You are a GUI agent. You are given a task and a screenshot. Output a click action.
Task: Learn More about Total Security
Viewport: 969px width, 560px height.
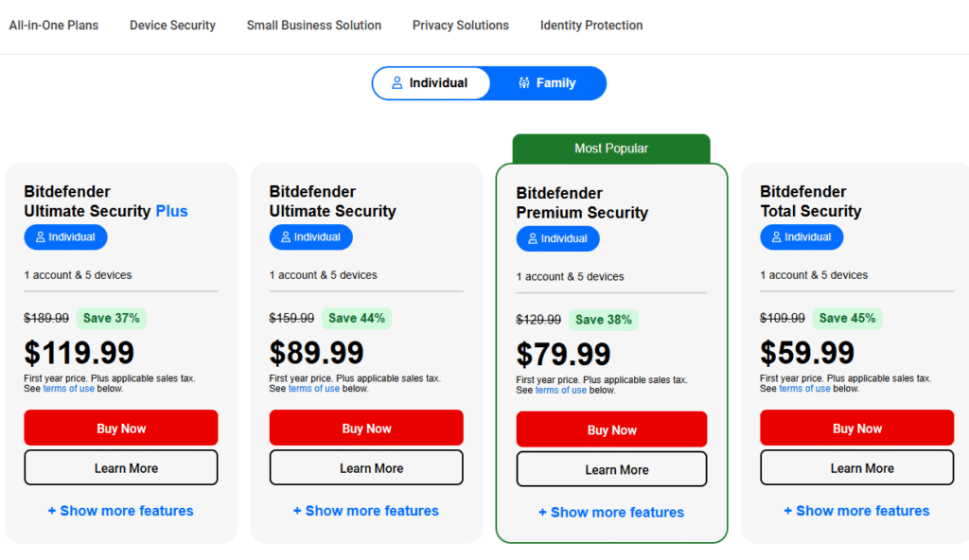(x=856, y=468)
